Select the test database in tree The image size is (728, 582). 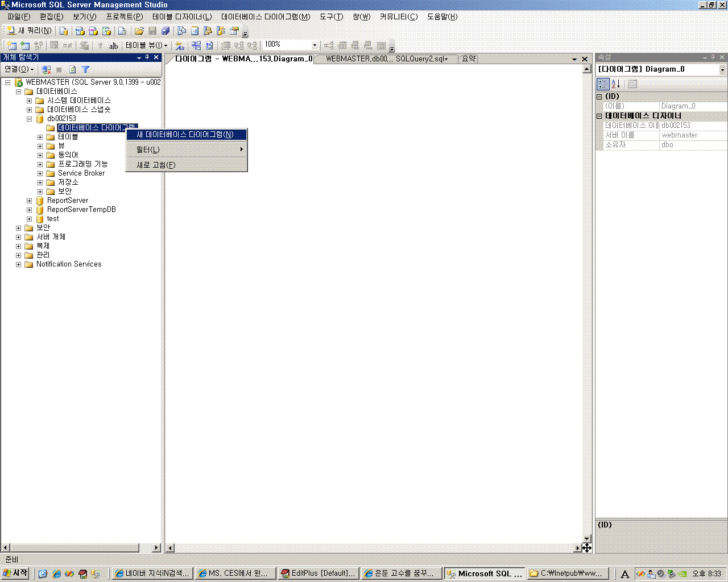click(x=53, y=218)
